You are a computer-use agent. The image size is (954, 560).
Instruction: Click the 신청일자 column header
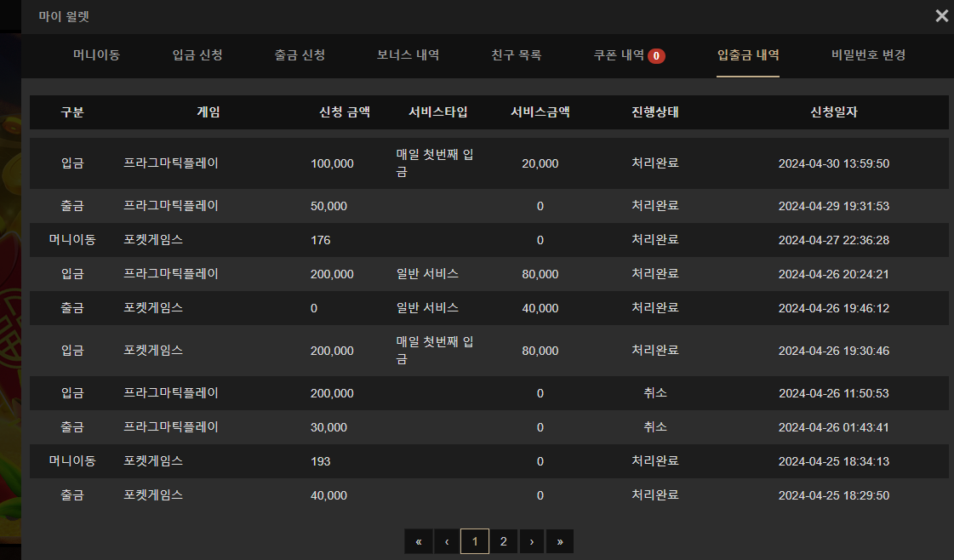click(x=833, y=112)
